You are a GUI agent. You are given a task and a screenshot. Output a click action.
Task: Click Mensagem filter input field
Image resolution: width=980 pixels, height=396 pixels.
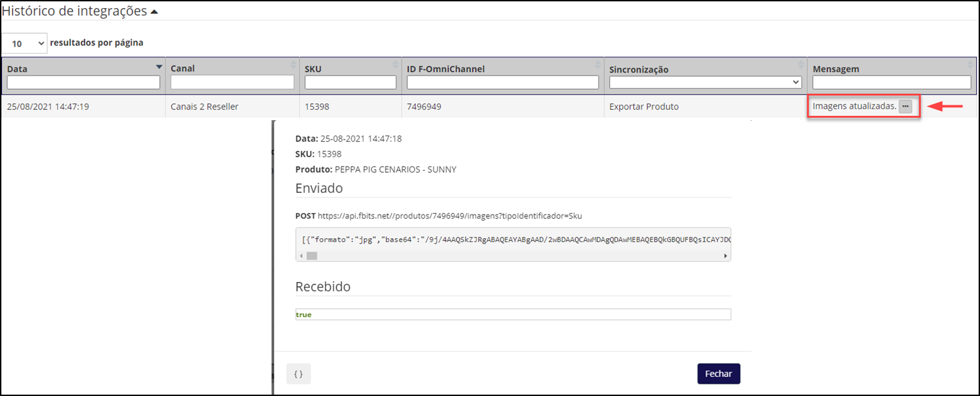tap(892, 82)
